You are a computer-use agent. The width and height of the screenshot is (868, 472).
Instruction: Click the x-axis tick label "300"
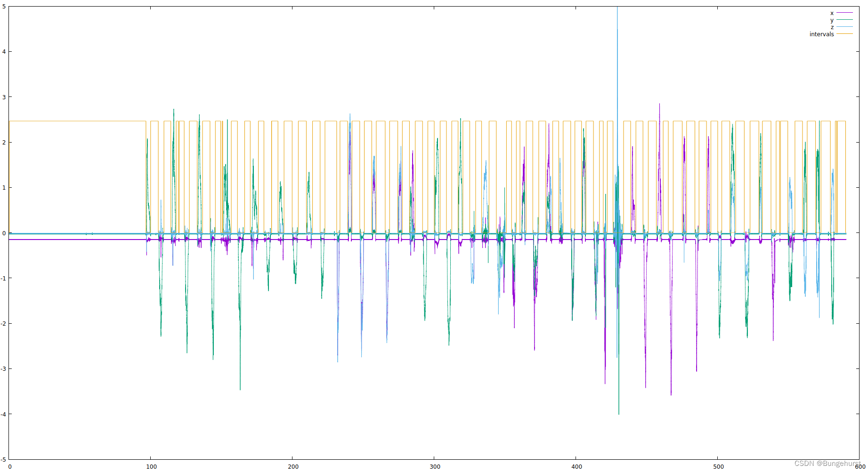435,467
